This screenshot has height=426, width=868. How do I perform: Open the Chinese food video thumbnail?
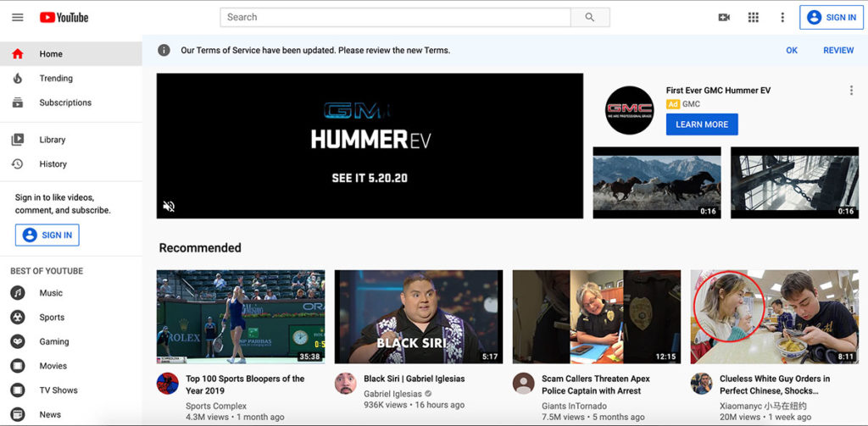(x=775, y=317)
